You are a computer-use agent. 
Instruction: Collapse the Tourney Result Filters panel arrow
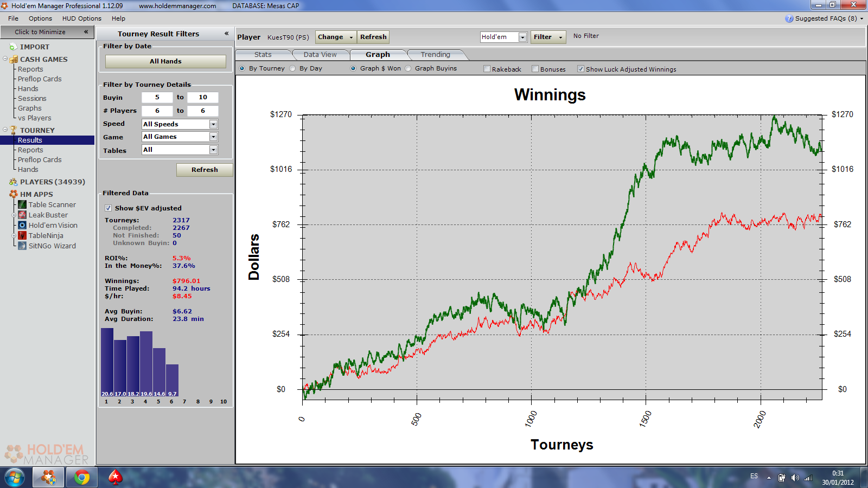coord(226,34)
